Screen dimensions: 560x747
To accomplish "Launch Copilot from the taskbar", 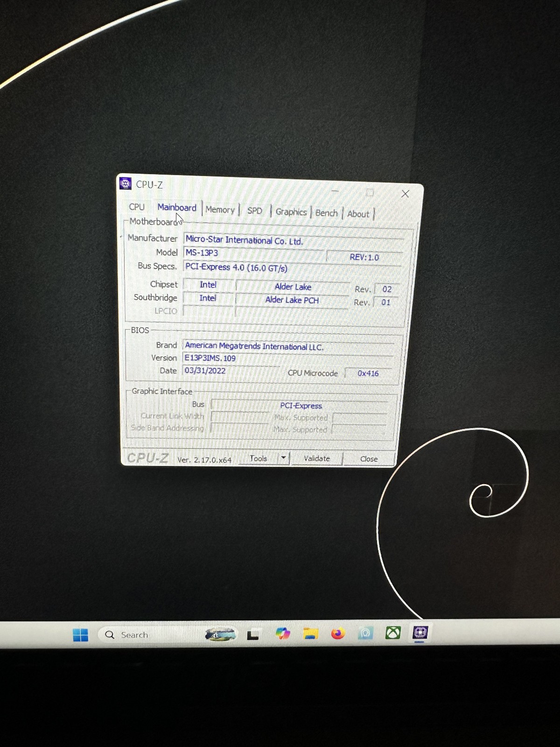I will point(283,634).
